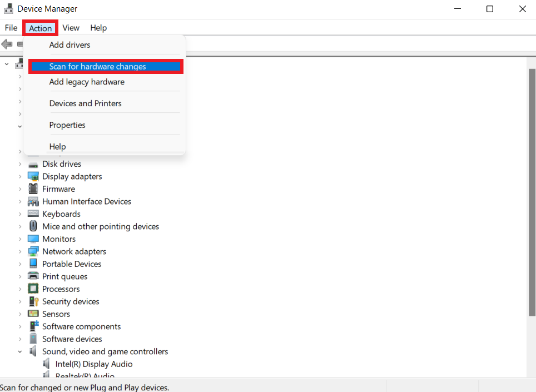Click the Processors icon
Viewport: 536px width, 392px height.
[x=33, y=289]
